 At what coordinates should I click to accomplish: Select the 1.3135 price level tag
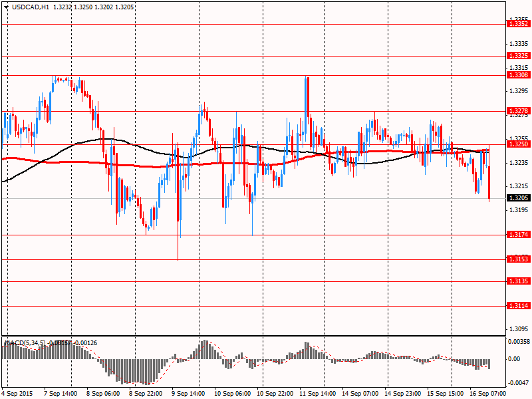point(517,282)
